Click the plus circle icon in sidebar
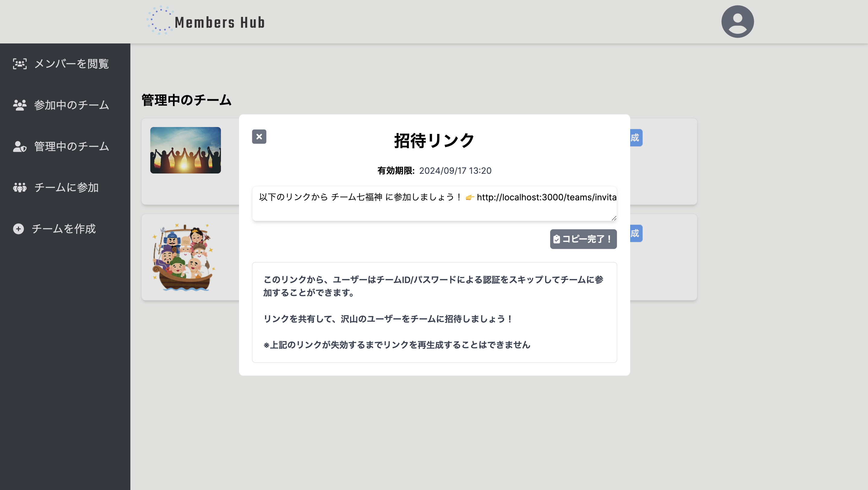The height and width of the screenshot is (490, 868). tap(18, 229)
